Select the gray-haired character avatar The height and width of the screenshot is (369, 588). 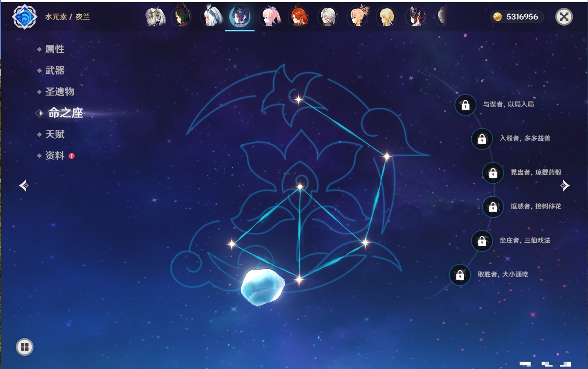tap(328, 17)
